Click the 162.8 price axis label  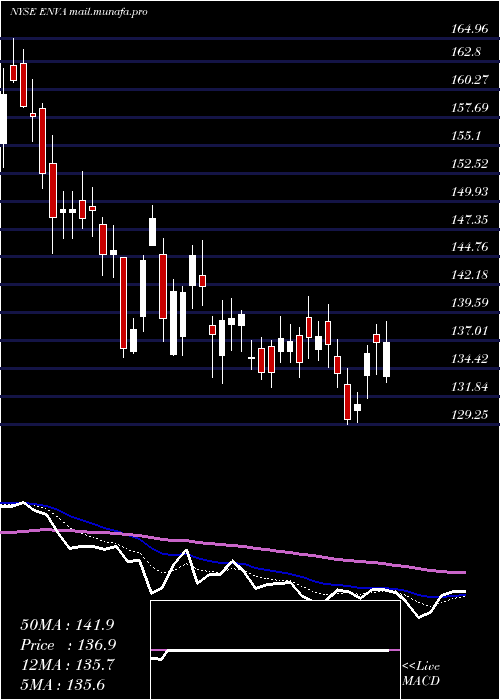tap(466, 52)
